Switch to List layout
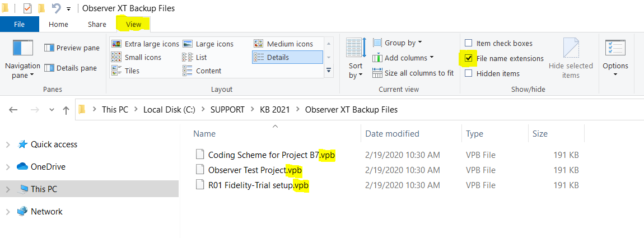The image size is (644, 238). click(x=195, y=58)
